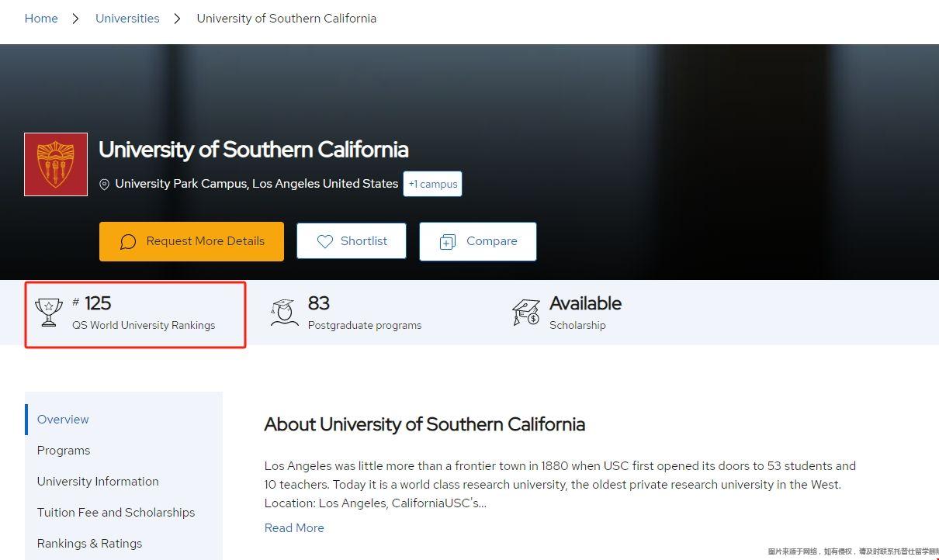Click the graduate student programs icon
This screenshot has height=560, width=939.
point(284,312)
